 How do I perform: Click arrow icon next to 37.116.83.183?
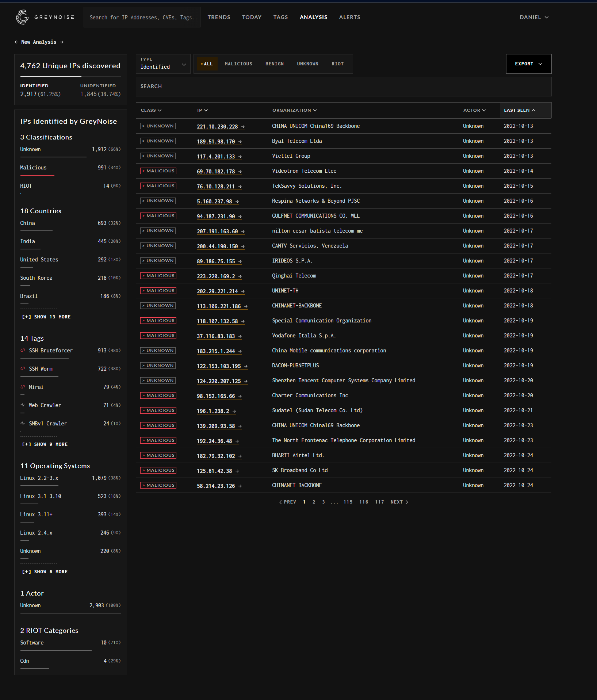pos(240,336)
